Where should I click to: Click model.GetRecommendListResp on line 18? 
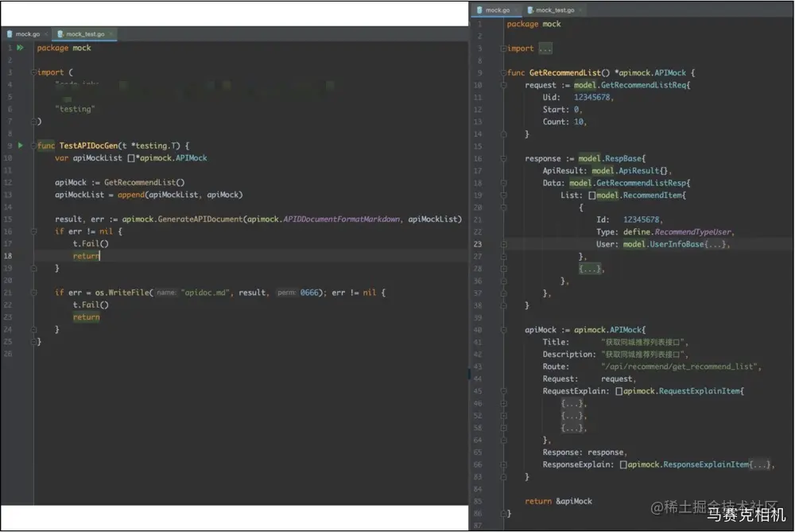628,183
